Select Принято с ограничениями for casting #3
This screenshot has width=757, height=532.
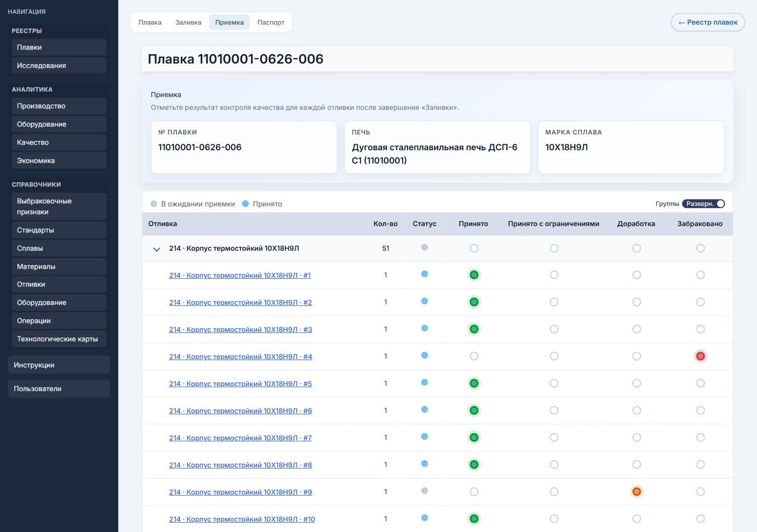pos(554,329)
